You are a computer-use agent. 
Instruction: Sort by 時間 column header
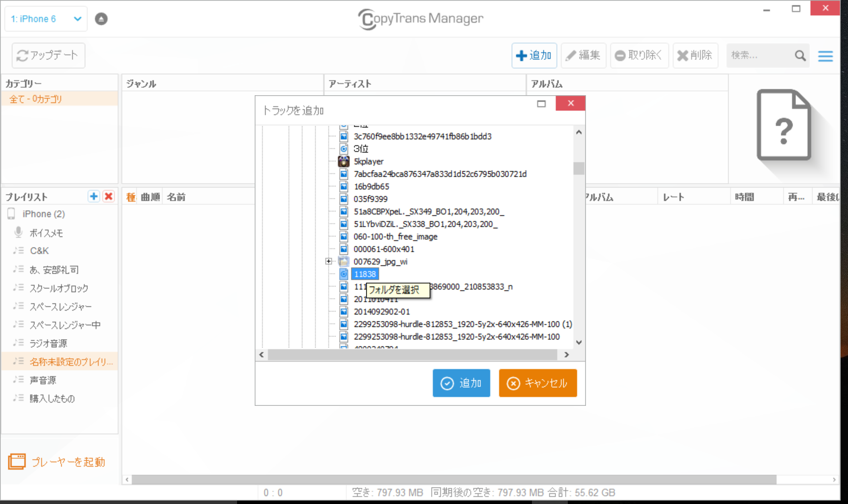point(744,197)
